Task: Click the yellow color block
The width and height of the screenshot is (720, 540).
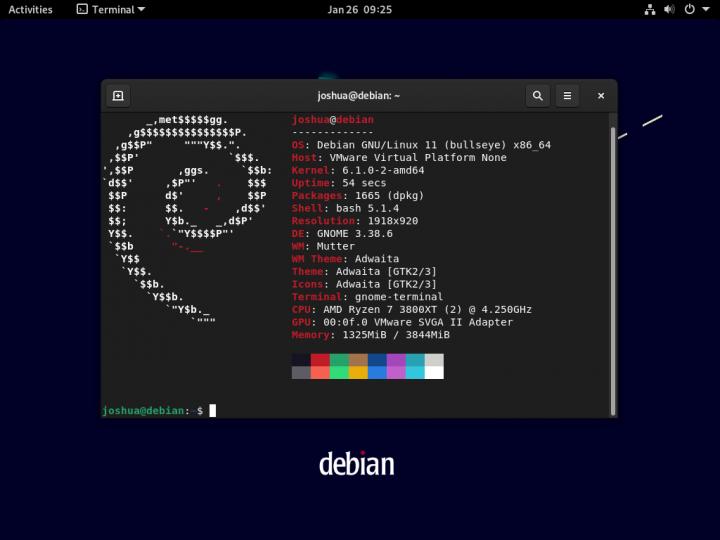Action: coord(358,372)
